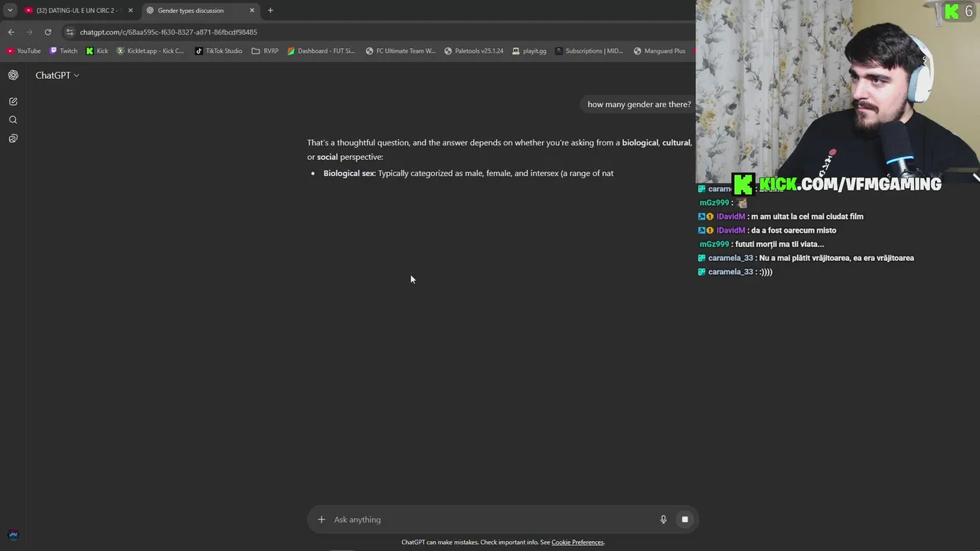Open the playit.gg bookmark
The image size is (980, 551).
point(529,51)
